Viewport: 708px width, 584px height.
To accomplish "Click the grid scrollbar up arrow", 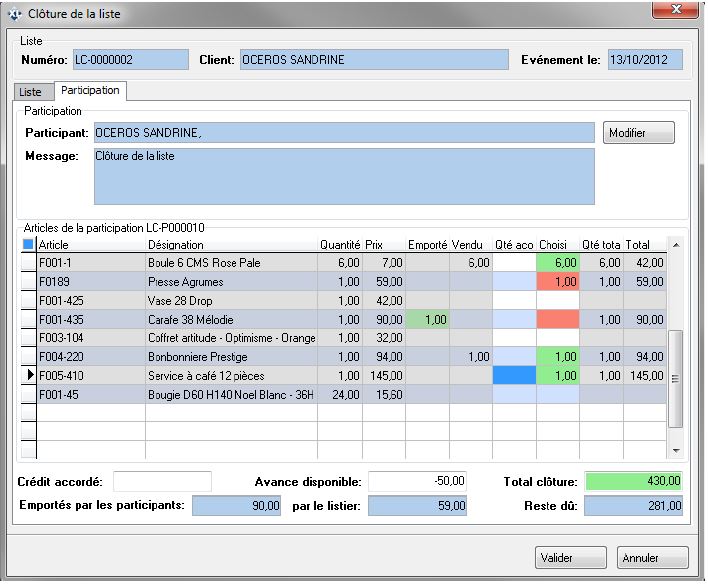I will coord(677,245).
